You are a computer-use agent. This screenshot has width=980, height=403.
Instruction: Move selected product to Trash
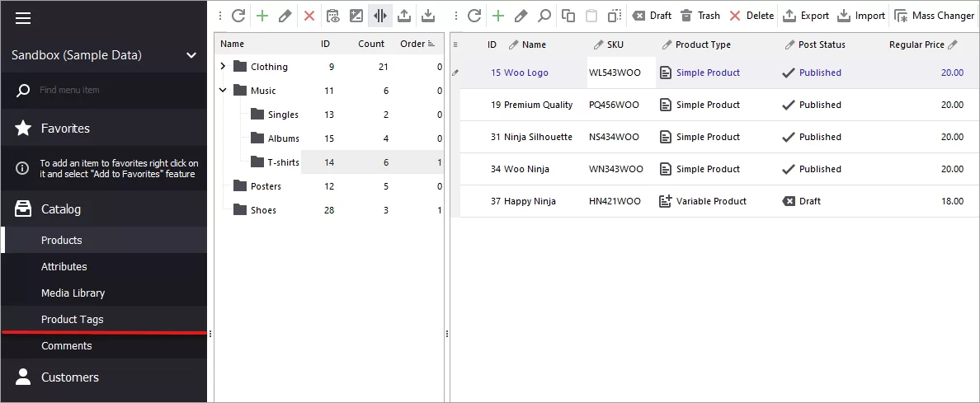(700, 16)
